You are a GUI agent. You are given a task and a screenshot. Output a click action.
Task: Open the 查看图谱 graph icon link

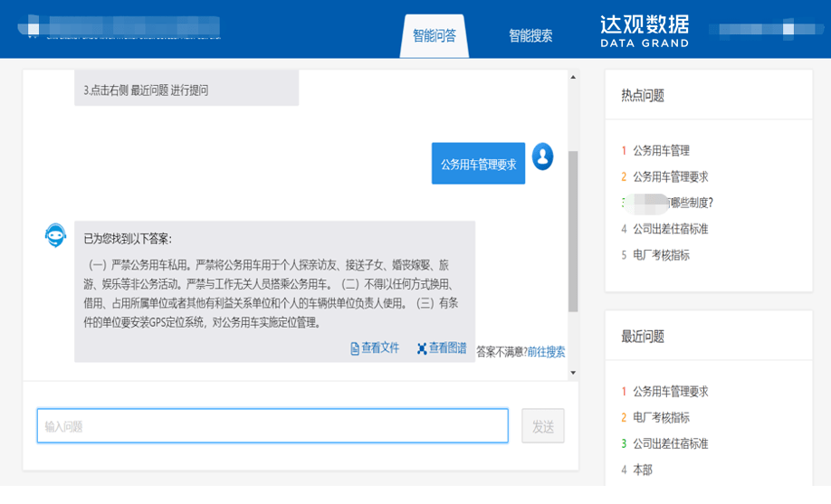pyautogui.click(x=442, y=348)
